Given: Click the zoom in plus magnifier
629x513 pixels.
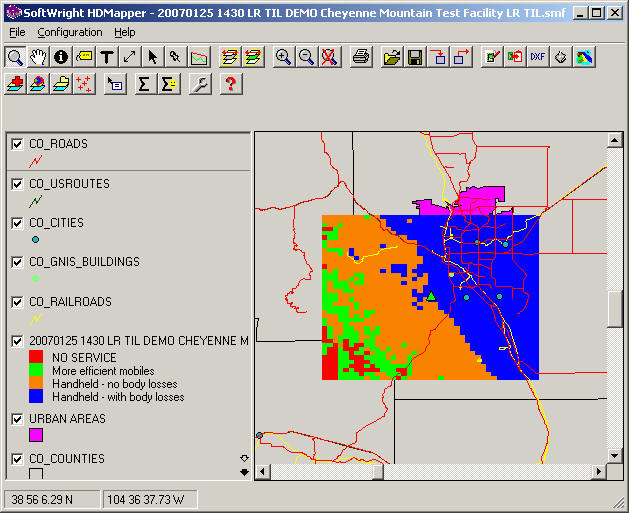Looking at the screenshot, I should click(284, 57).
